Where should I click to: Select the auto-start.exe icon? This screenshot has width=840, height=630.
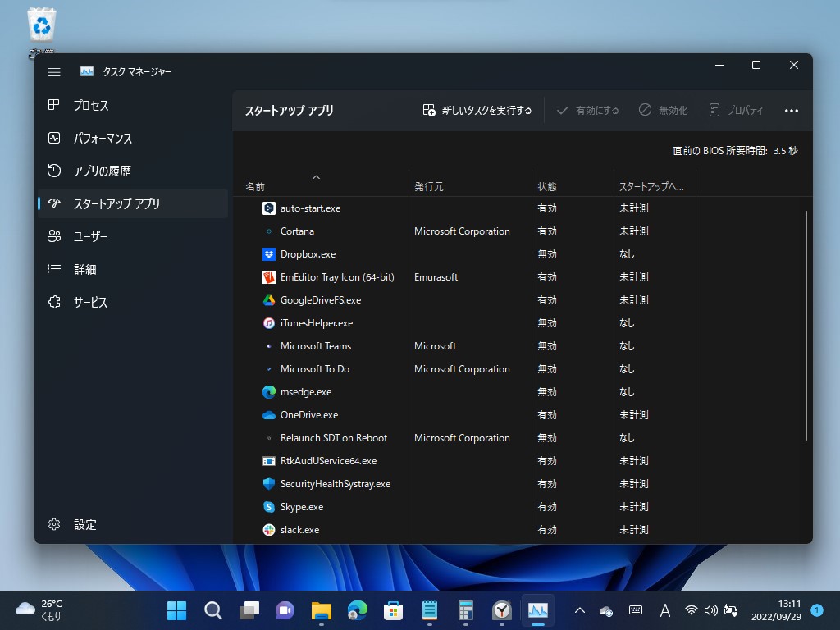(269, 208)
